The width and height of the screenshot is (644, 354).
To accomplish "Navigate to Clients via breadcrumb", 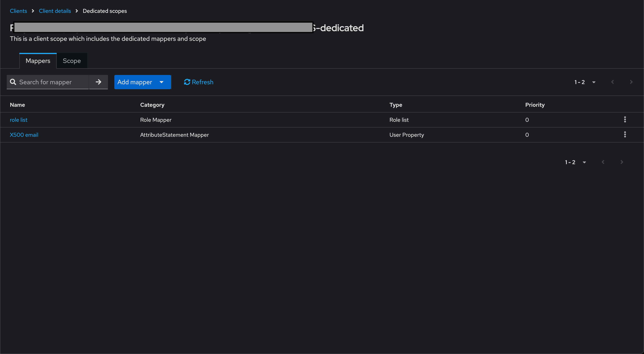I will (x=18, y=11).
